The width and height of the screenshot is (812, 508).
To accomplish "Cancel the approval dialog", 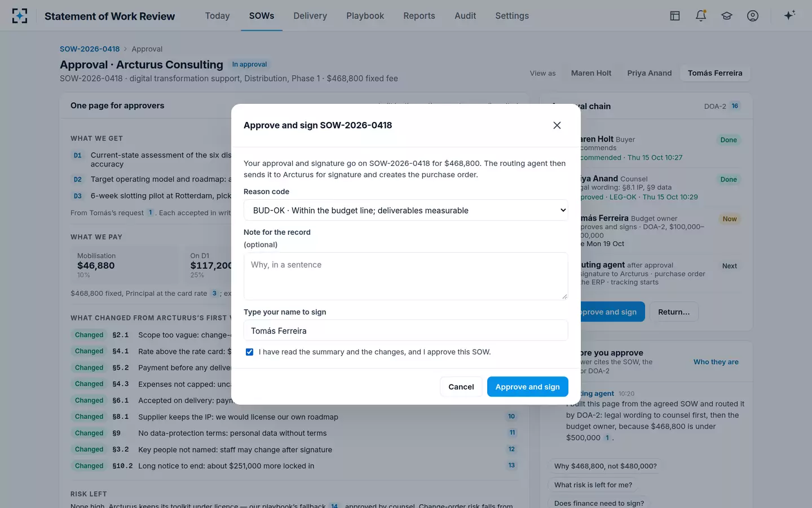I will [x=461, y=387].
